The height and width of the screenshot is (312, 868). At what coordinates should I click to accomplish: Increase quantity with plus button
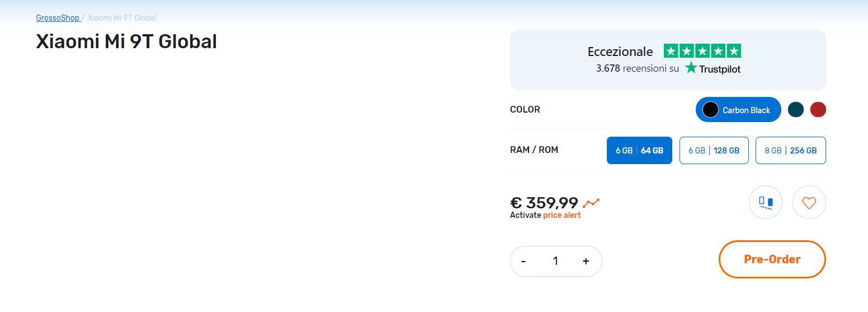pyautogui.click(x=586, y=261)
